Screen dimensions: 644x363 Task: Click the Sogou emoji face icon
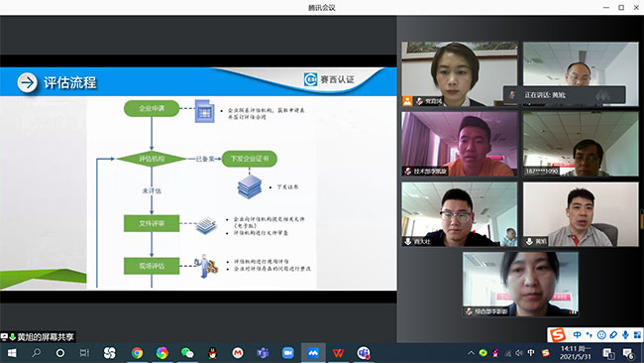pyautogui.click(x=601, y=334)
